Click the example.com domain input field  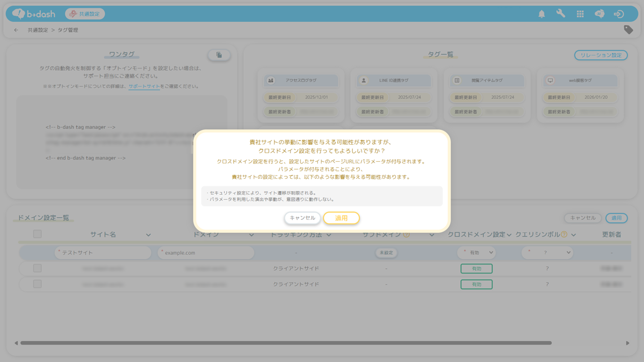[206, 253]
